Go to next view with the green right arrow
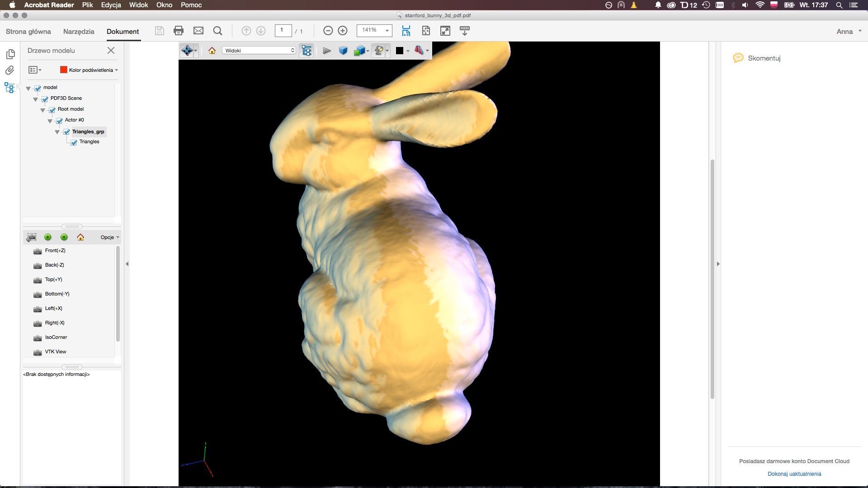Image resolution: width=868 pixels, height=488 pixels. 64,237
